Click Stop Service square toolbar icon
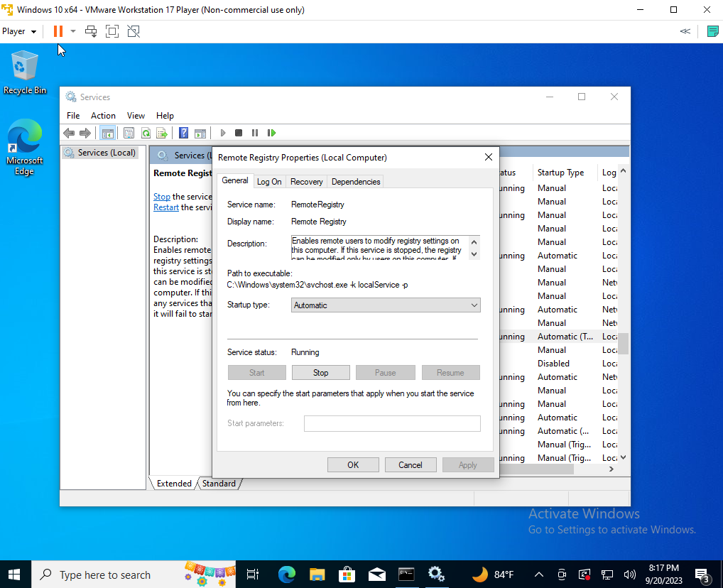 click(x=239, y=134)
